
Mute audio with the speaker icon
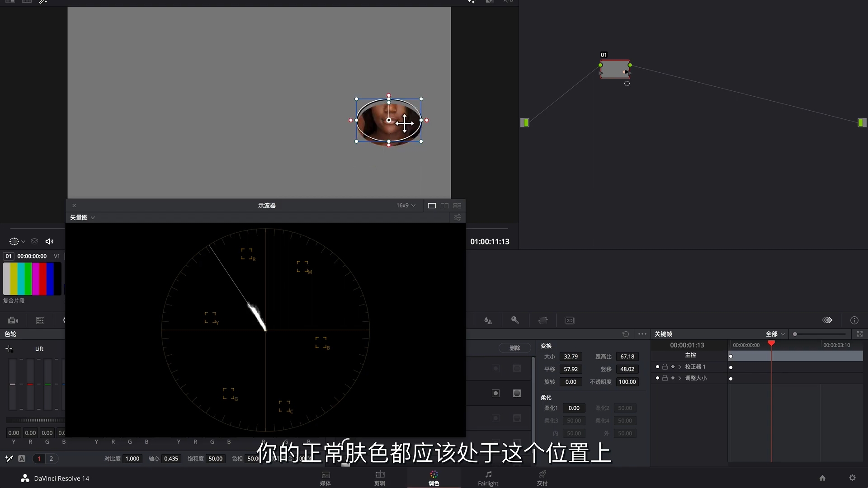coord(50,242)
